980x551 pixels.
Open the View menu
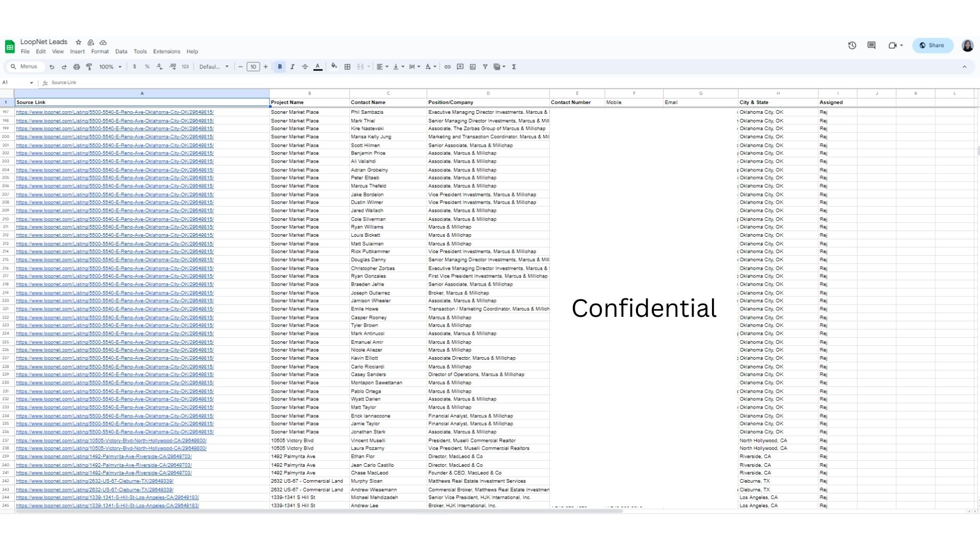click(x=58, y=52)
